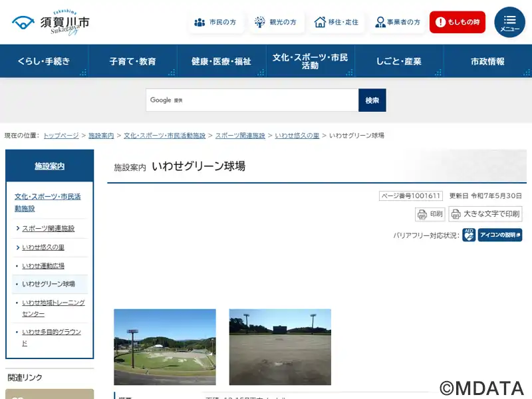
Task: Click the red もしもの時 emergency button
Action: coord(457,22)
